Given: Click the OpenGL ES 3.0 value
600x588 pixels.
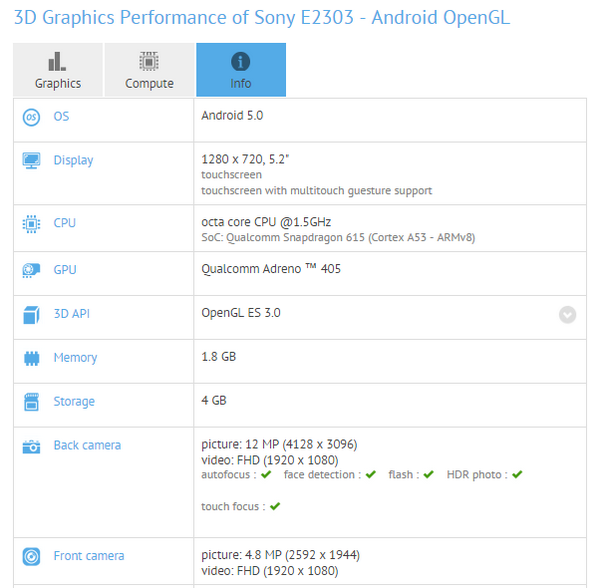Looking at the screenshot, I should coord(241,313).
